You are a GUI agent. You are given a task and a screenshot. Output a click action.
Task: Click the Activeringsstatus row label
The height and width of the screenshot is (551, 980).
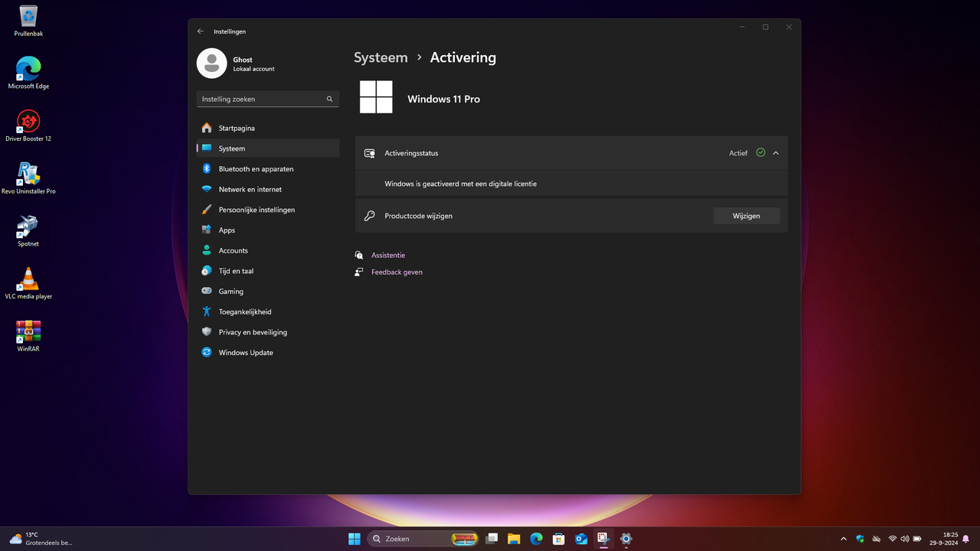[411, 153]
